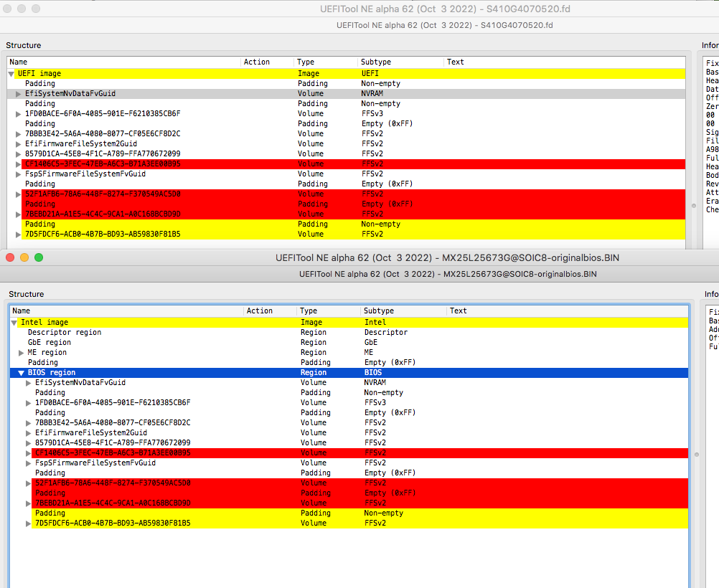Expand 1FD0BACE volume under BIOS region

[29, 403]
